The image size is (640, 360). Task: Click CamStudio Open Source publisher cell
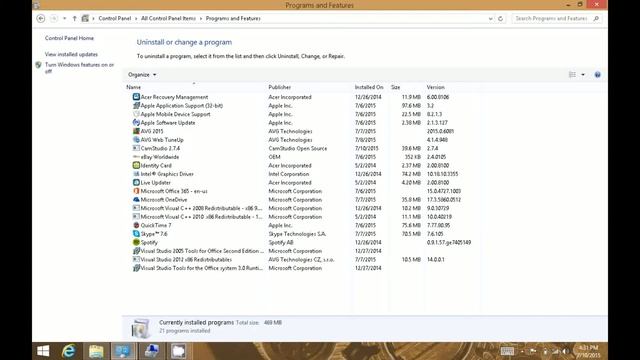coord(298,148)
